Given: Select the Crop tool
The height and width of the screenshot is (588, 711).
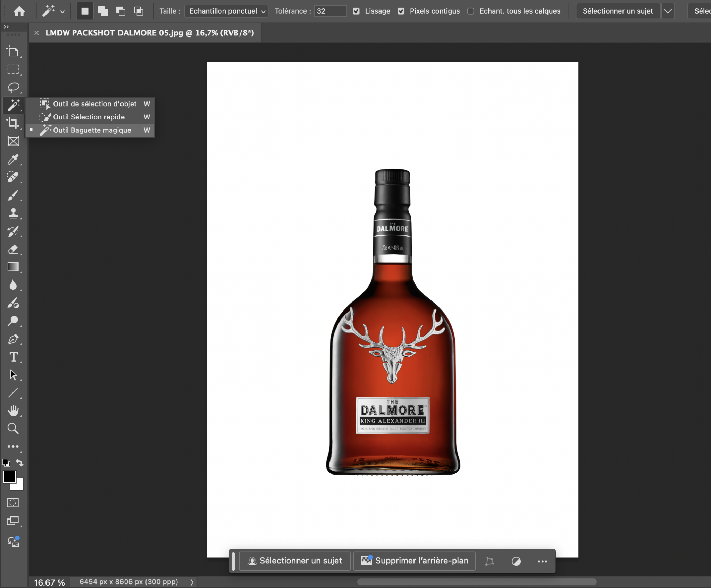Looking at the screenshot, I should [x=13, y=123].
